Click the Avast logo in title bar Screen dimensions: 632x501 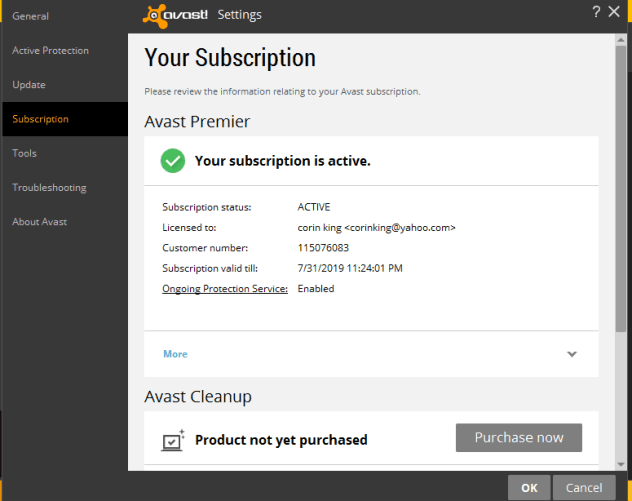[x=174, y=15]
